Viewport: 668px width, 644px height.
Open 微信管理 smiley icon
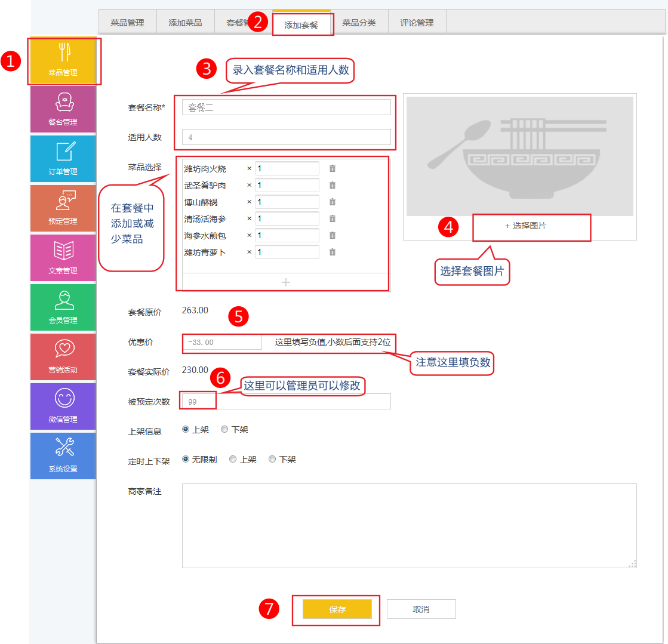63,406
